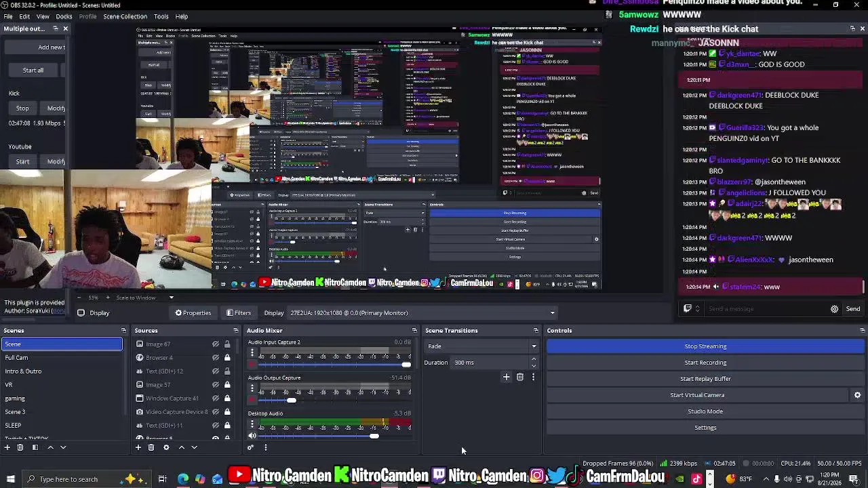This screenshot has width=868, height=488.
Task: Unmute Audio Input Capture 2
Action: point(252,365)
